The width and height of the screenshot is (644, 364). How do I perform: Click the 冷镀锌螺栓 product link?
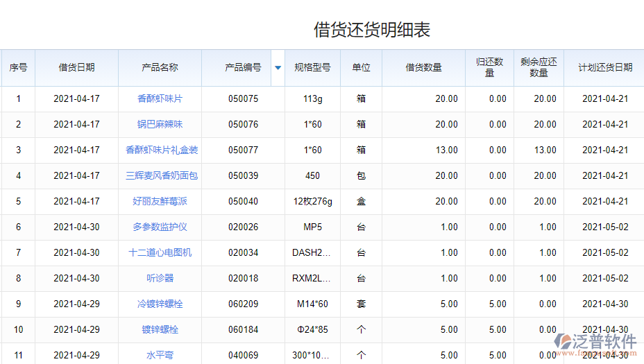[x=160, y=304]
